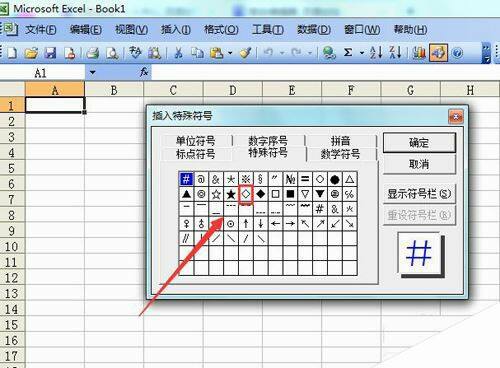Open the 数据(D) menu

point(314,30)
